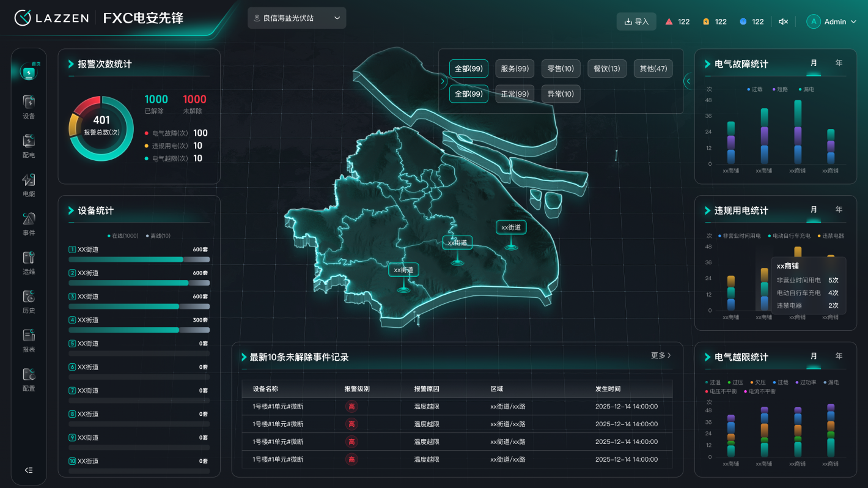
Task: Click progress bar of row 1 XX街道
Action: (139, 259)
